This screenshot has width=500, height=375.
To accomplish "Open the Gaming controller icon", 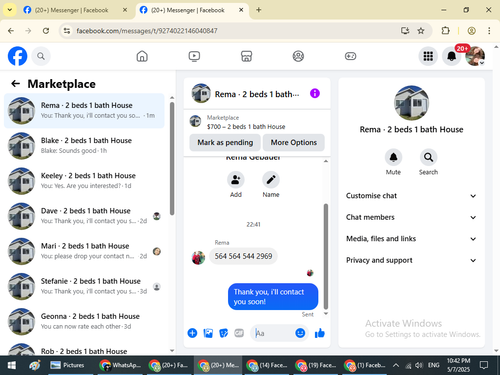I will coord(350,56).
